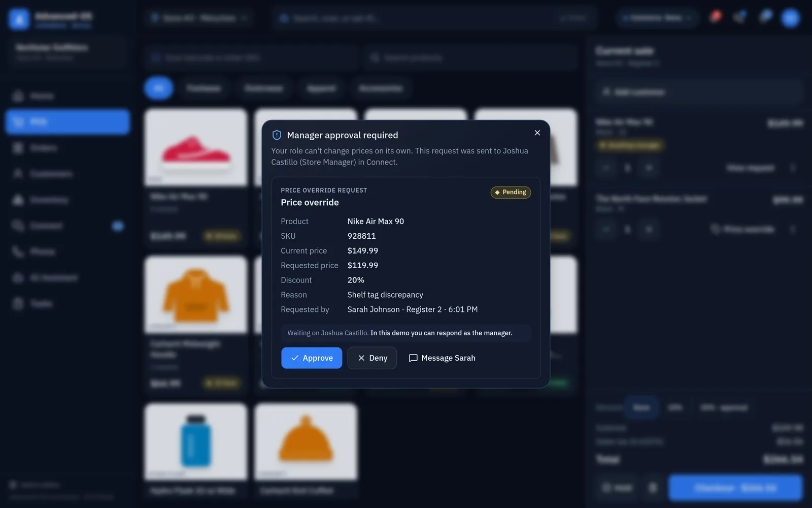Select the 'Waiting on Joshua Castillo.' note

[x=328, y=333]
